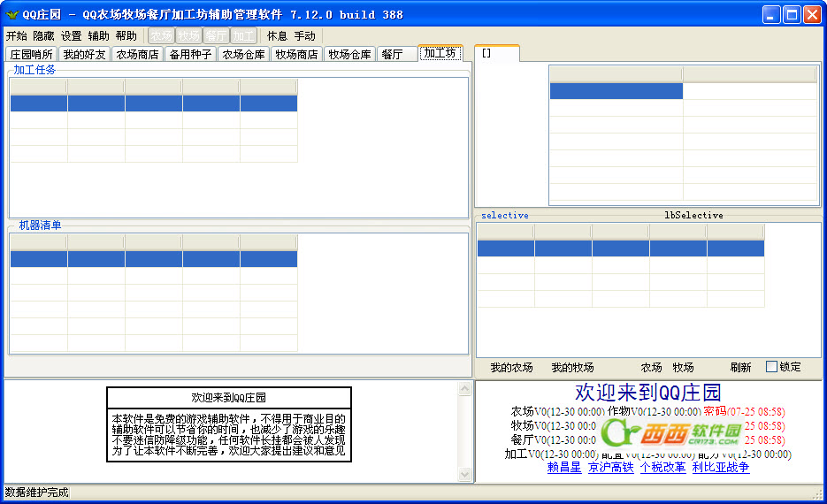Open the 个税改革 link

663,467
